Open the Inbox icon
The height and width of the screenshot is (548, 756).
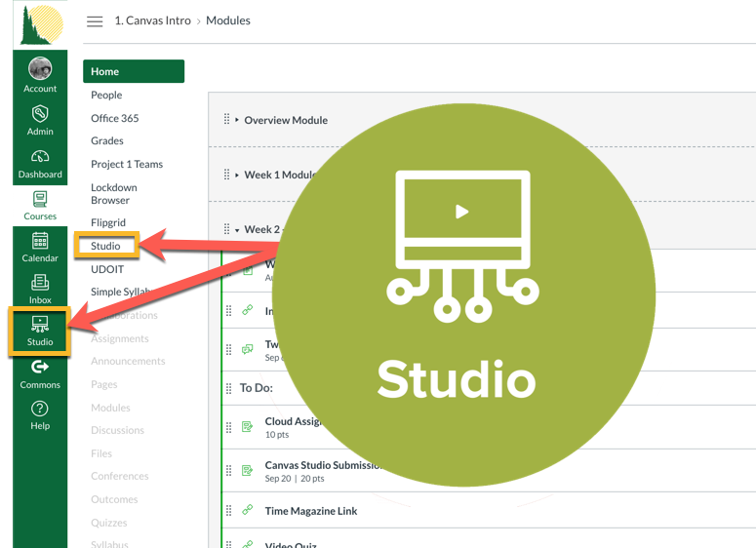[x=40, y=283]
